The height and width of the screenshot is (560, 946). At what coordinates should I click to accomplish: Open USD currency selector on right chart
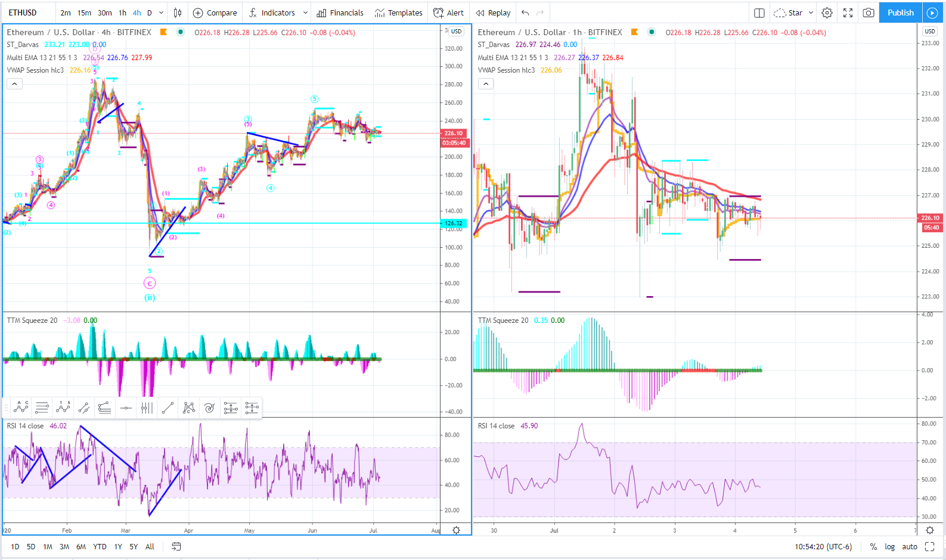(x=929, y=32)
